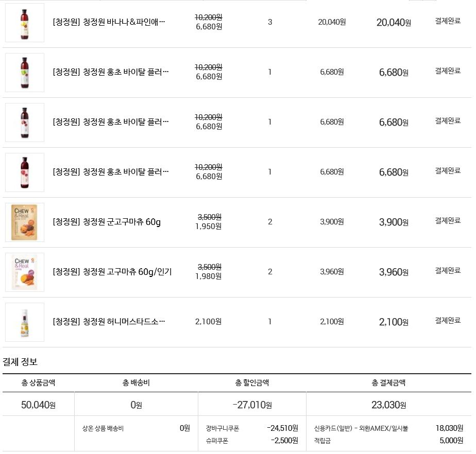Click 결제완료 status for the 허니머스타드 item
This screenshot has height=454, width=476.
pos(448,321)
